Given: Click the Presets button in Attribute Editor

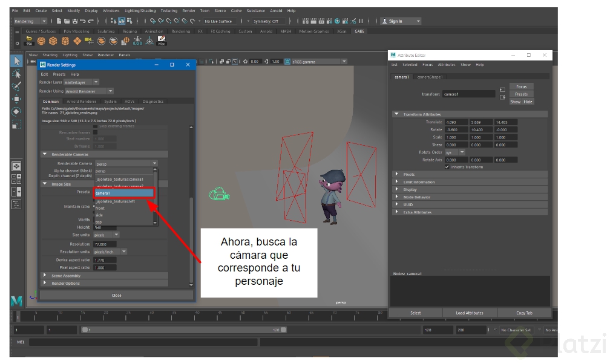Looking at the screenshot, I should (x=521, y=94).
